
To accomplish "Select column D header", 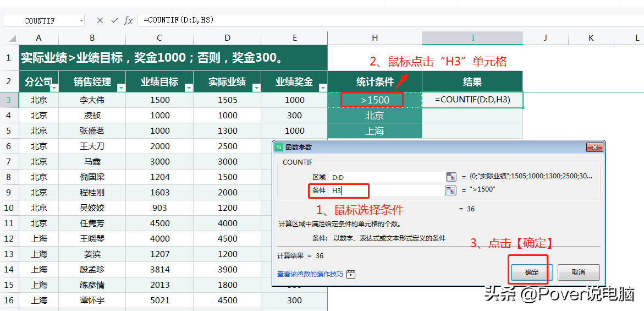I will (227, 38).
